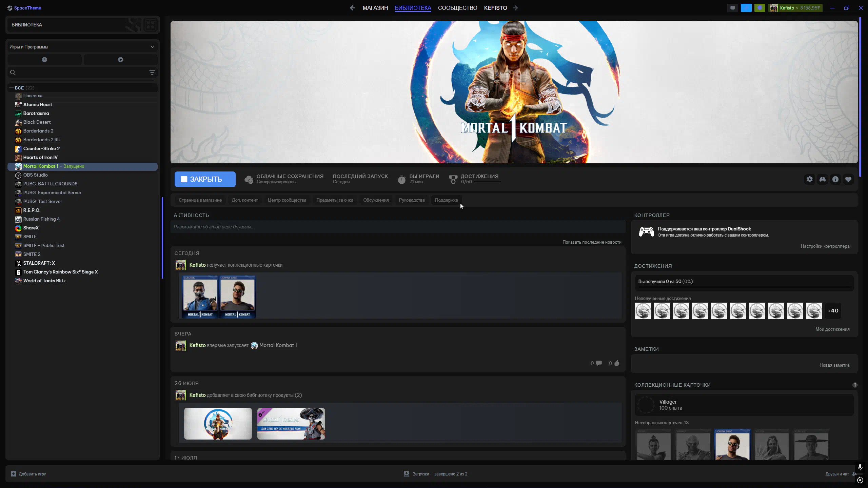Select World of Tanks Blitz in library
This screenshot has height=488, width=868.
click(44, 281)
